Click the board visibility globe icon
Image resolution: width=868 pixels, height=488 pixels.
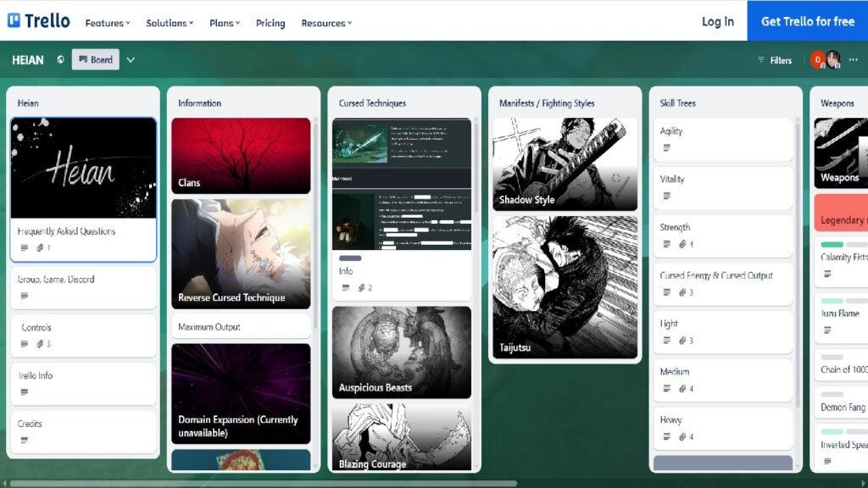[x=60, y=60]
